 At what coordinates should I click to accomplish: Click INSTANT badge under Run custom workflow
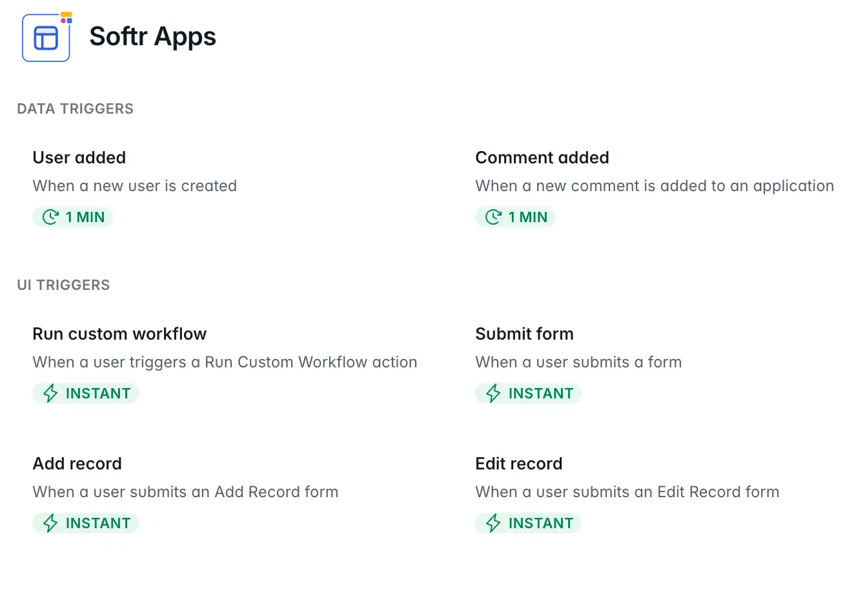[x=86, y=393]
